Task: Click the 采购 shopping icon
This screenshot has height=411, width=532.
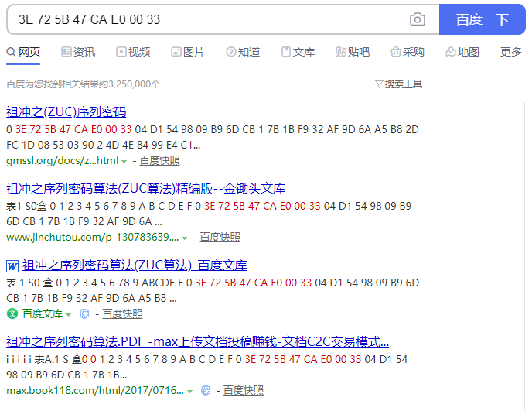Action: pyautogui.click(x=396, y=52)
